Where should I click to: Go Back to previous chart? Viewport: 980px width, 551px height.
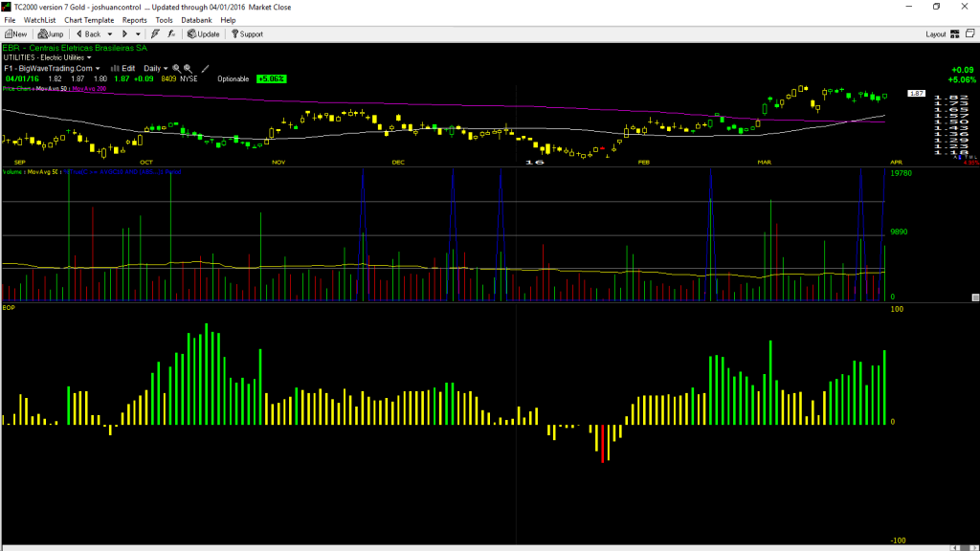(x=89, y=34)
